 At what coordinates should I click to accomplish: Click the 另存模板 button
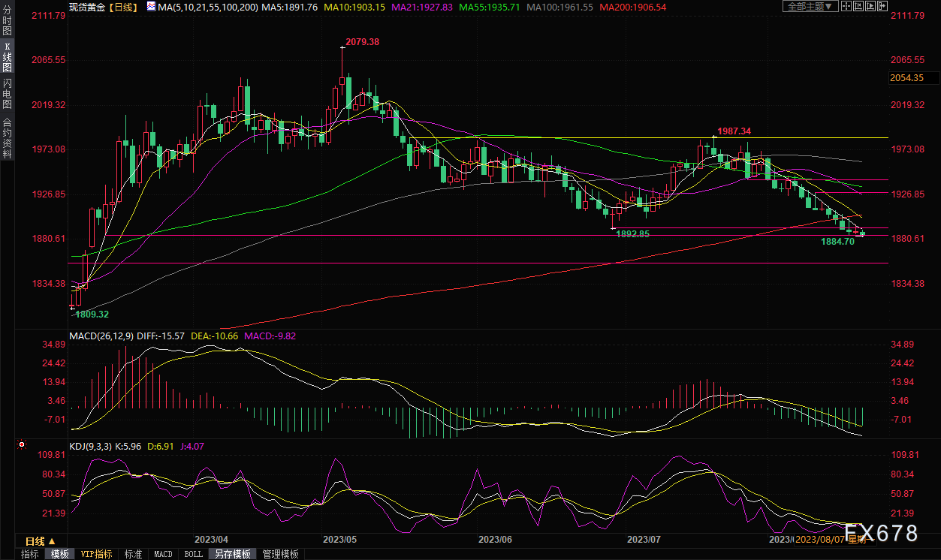[x=232, y=554]
